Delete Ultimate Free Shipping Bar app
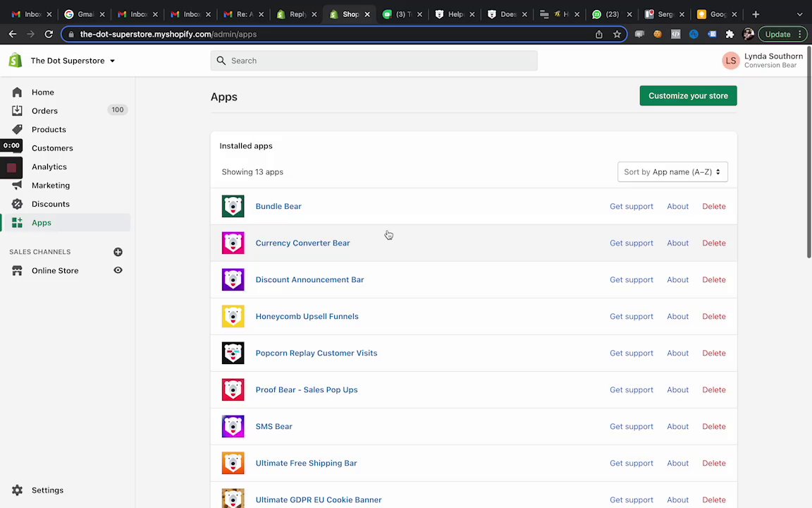 tap(713, 464)
